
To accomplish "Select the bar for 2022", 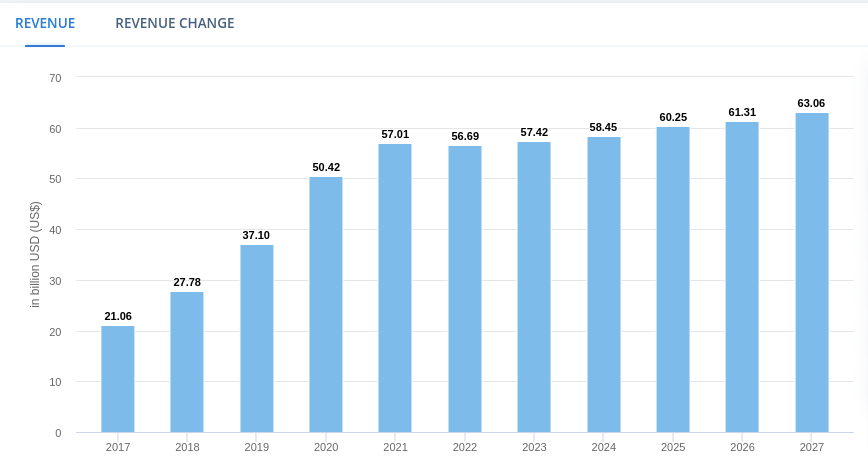I will coord(465,289).
